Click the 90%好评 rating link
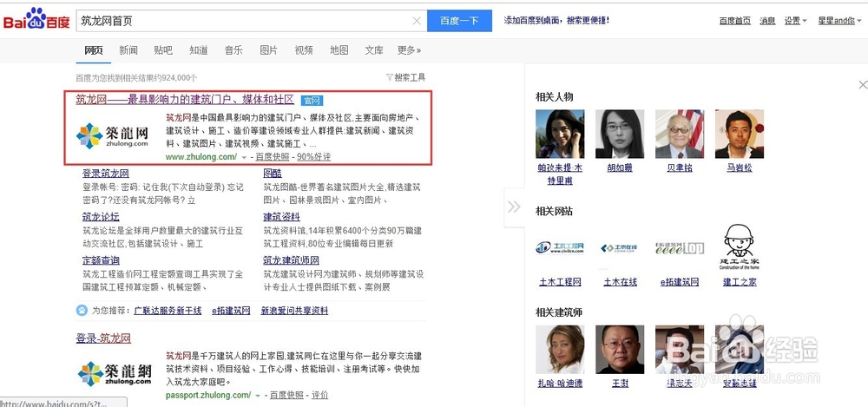The image size is (868, 407). [314, 157]
